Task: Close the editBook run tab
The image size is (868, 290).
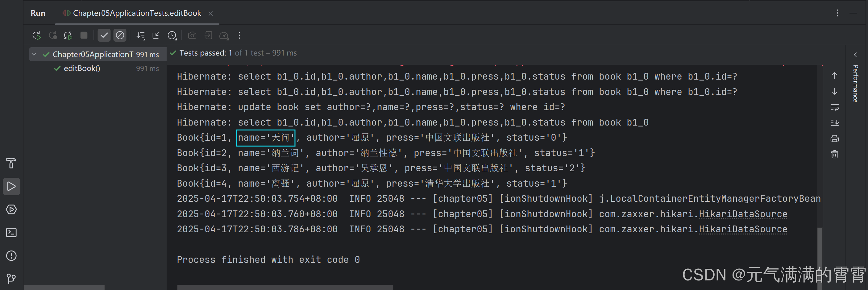Action: [211, 14]
